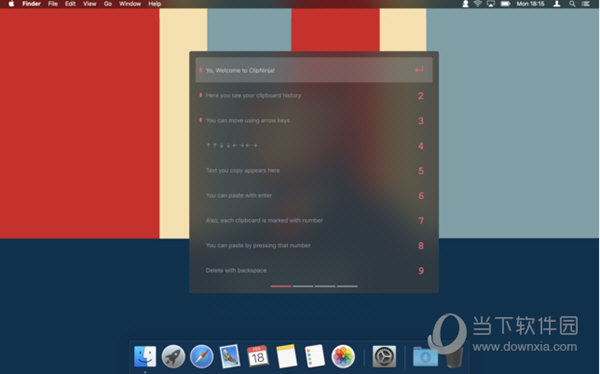Go to second page via page indicator
Image resolution: width=600 pixels, height=374 pixels.
click(x=303, y=286)
